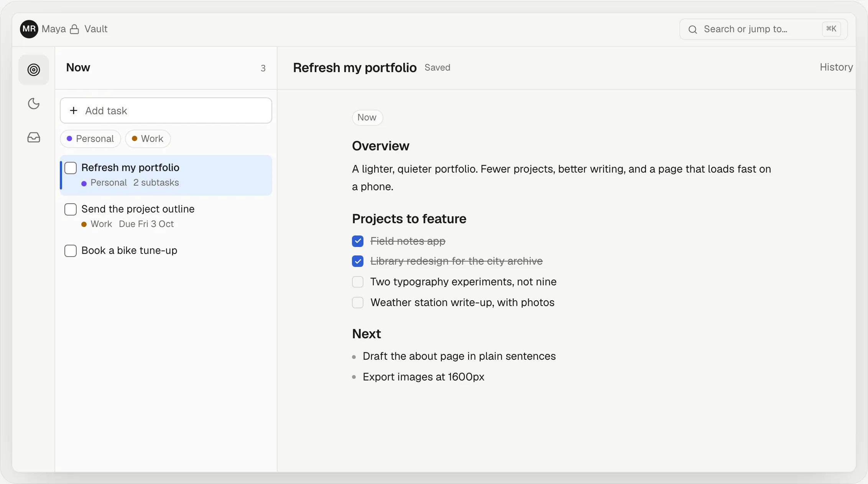Click the Refresh my portfolio list item title
This screenshot has width=868, height=484.
[130, 168]
